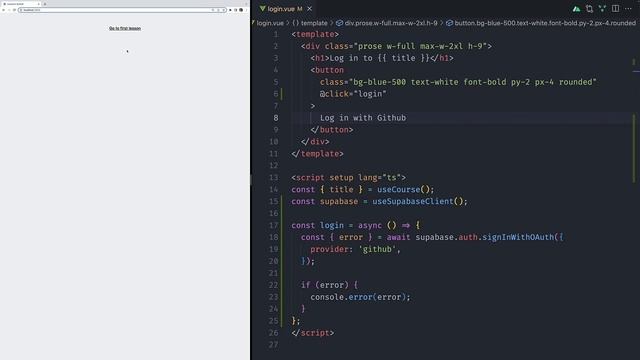This screenshot has height=360, width=640.
Task: Click the useSupabaseClient() call
Action: tap(420, 201)
